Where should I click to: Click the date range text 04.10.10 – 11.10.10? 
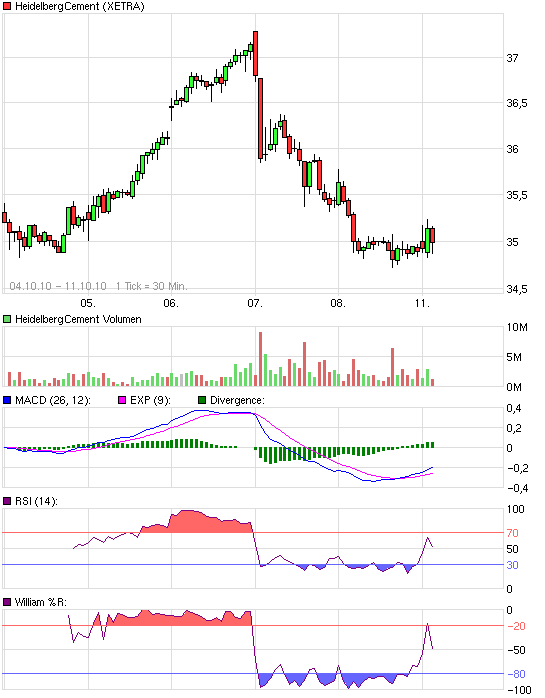(x=58, y=286)
